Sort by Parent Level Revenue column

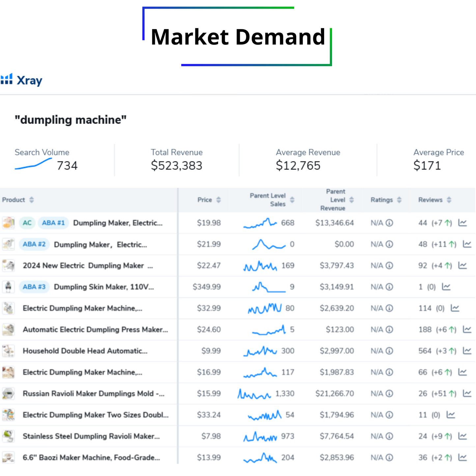point(351,200)
